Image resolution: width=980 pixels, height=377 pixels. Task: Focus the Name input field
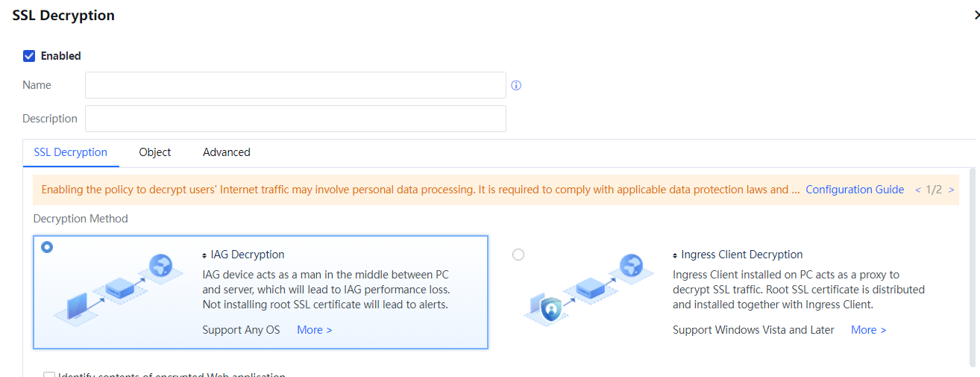click(295, 85)
